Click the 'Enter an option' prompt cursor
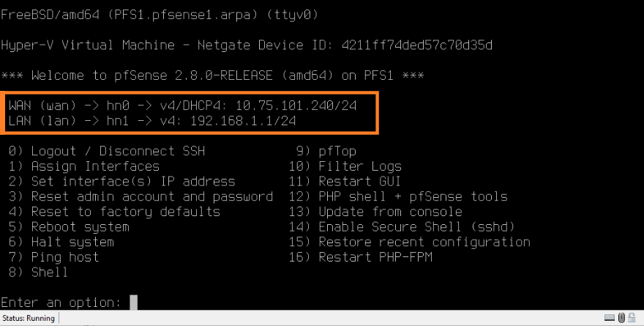This screenshot has height=326, width=644. (133, 302)
